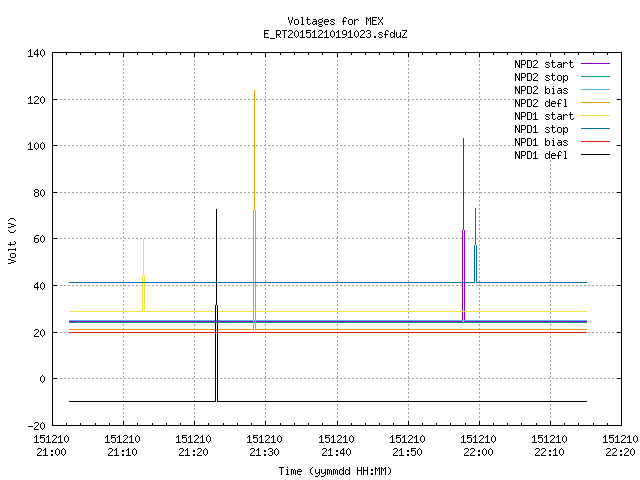
Task: Click the chart title 'Voltages for MEX'
Action: pyautogui.click(x=335, y=21)
